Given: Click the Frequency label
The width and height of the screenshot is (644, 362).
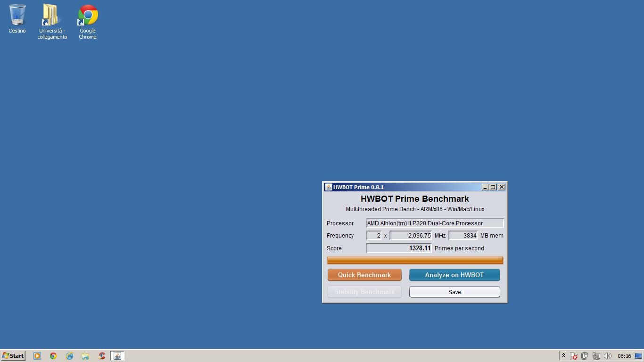Looking at the screenshot, I should 340,236.
